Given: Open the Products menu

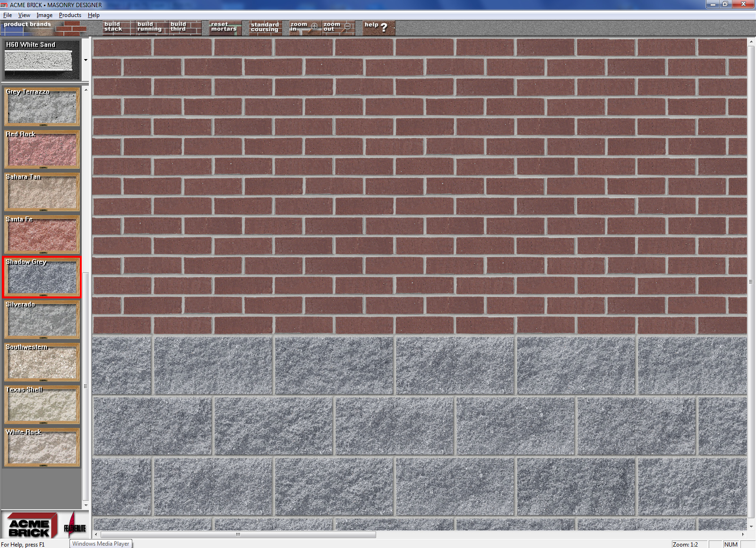Looking at the screenshot, I should 70,15.
